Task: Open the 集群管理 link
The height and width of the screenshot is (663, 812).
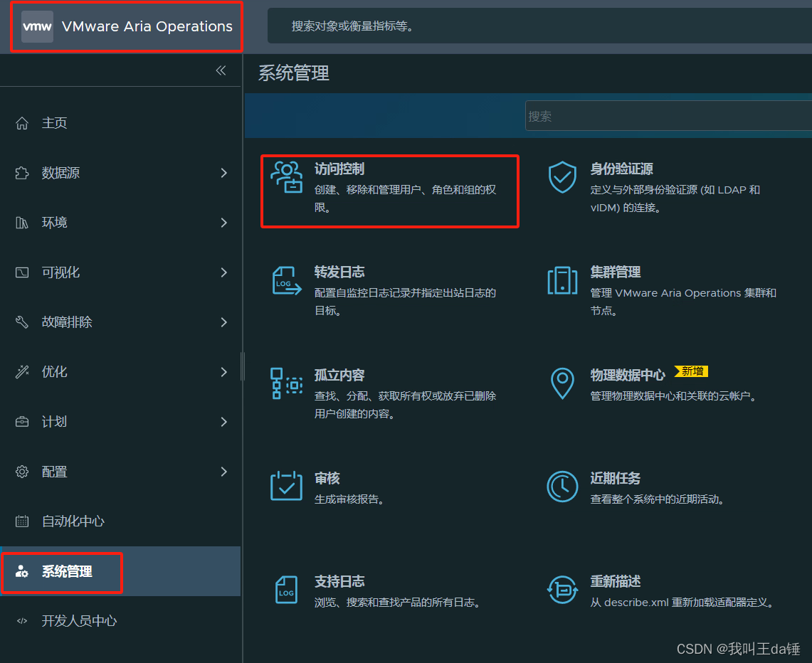Action: click(615, 272)
